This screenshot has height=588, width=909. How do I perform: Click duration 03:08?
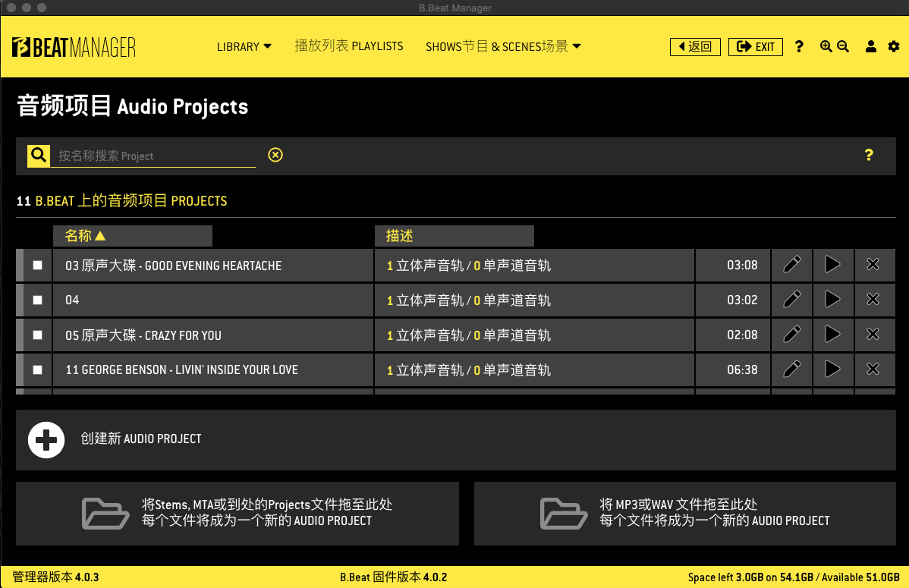point(742,265)
